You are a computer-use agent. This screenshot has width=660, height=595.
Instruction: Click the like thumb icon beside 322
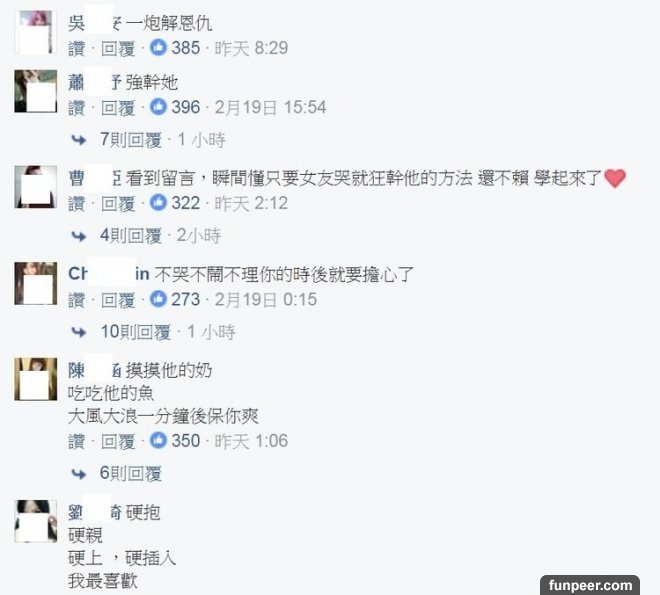[x=158, y=202]
